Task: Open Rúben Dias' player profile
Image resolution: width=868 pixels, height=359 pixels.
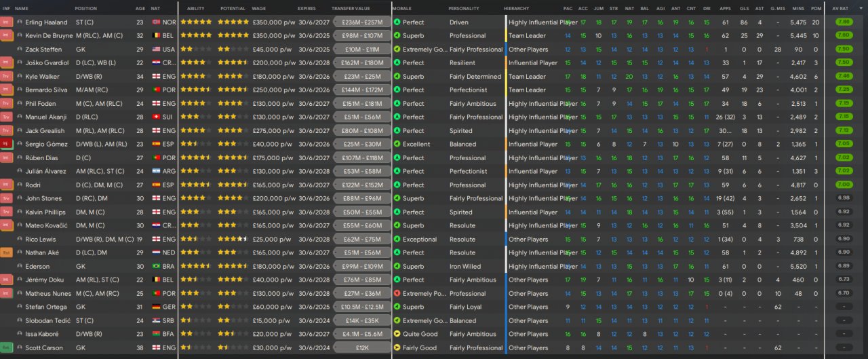Action: [x=41, y=158]
